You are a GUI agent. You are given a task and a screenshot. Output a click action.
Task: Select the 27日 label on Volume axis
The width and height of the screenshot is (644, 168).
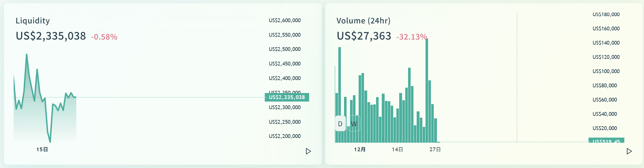(435, 149)
